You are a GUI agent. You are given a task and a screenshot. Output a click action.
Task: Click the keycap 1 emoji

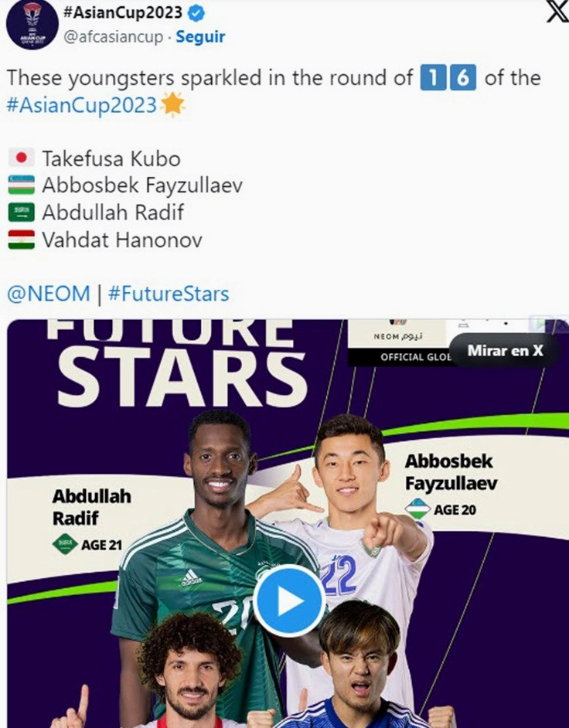pos(433,77)
